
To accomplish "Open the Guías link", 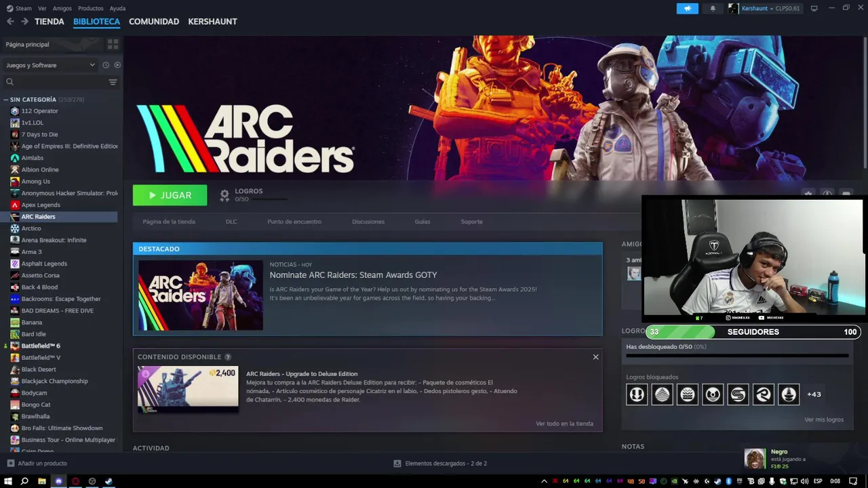I will point(422,222).
